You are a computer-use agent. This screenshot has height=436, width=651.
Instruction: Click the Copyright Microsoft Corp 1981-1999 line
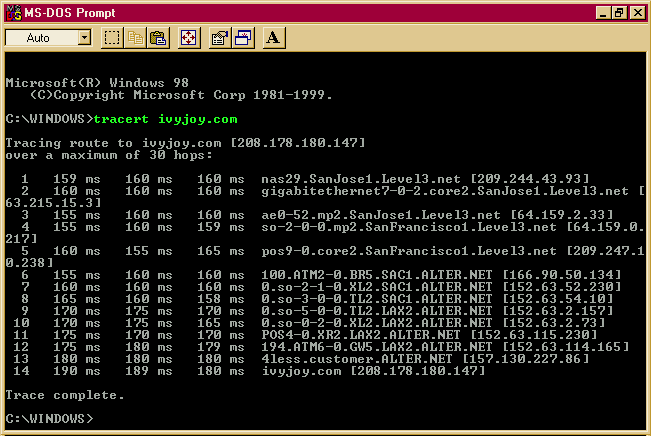(181, 95)
